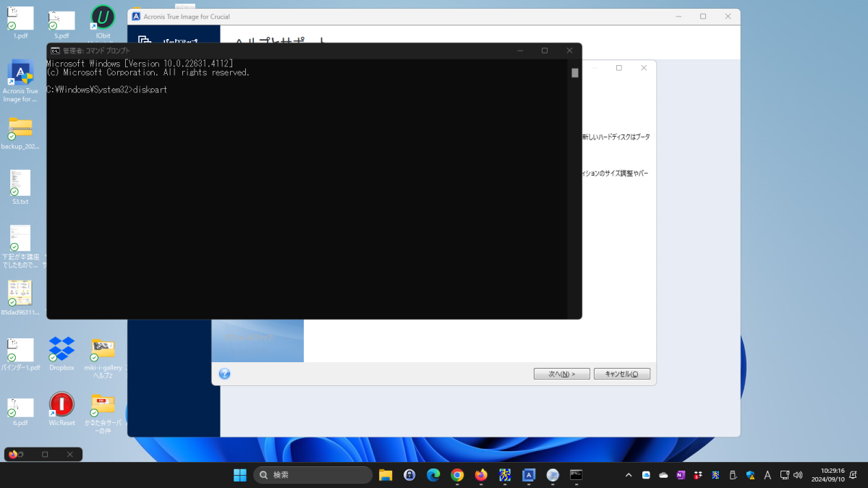Open the 1.pdf desktop file

point(20,22)
